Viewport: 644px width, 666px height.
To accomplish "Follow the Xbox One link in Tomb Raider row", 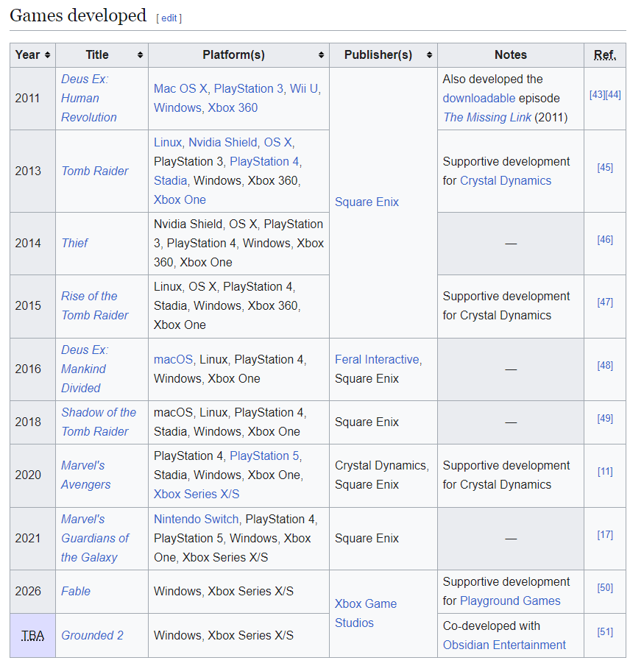I will tap(180, 199).
